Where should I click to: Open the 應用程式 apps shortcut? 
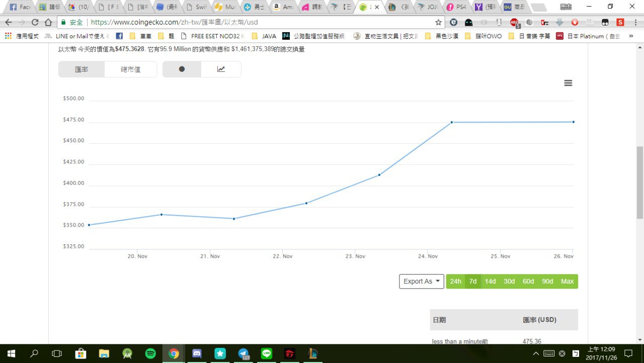(x=22, y=36)
